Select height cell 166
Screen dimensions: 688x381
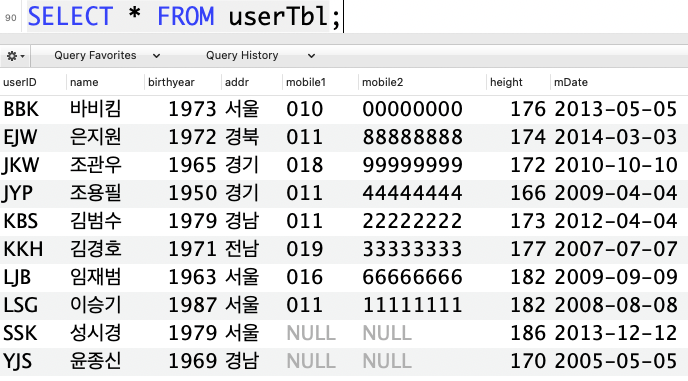[x=528, y=194]
